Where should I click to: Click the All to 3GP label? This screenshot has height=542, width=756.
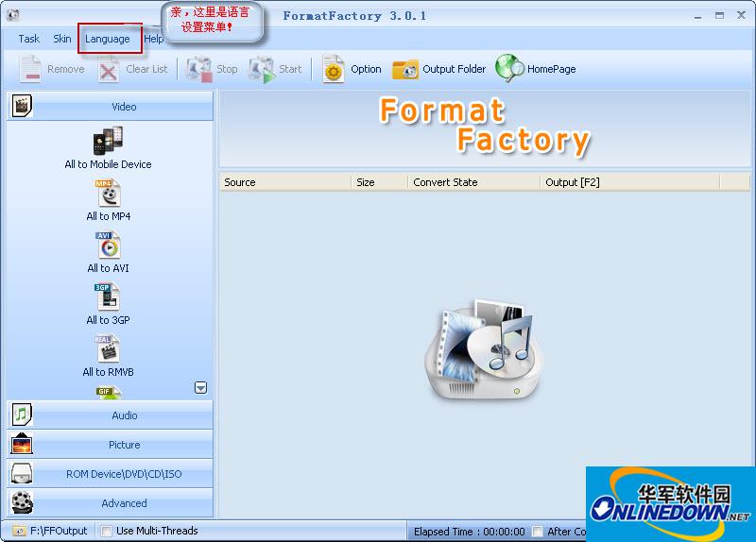click(x=108, y=320)
